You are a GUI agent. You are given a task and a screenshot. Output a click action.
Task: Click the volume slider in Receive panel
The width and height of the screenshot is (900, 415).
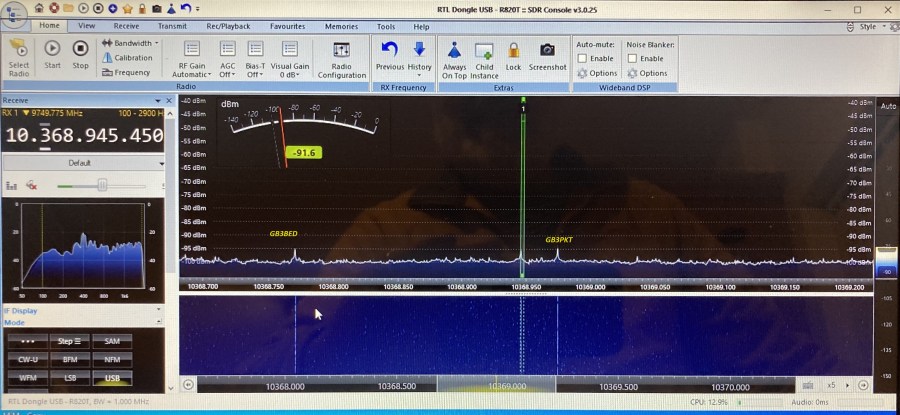click(102, 185)
